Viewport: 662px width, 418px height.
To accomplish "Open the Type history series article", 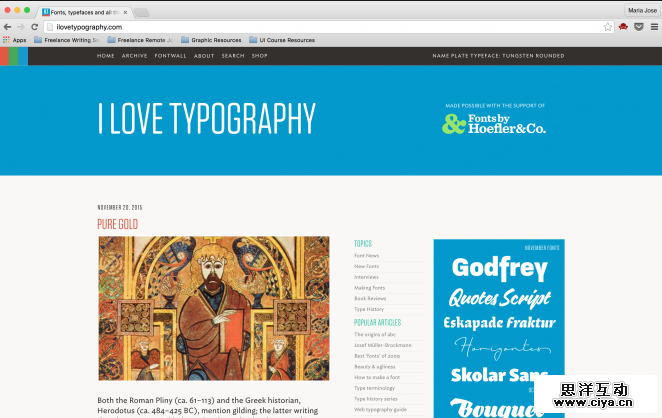I will [x=376, y=399].
